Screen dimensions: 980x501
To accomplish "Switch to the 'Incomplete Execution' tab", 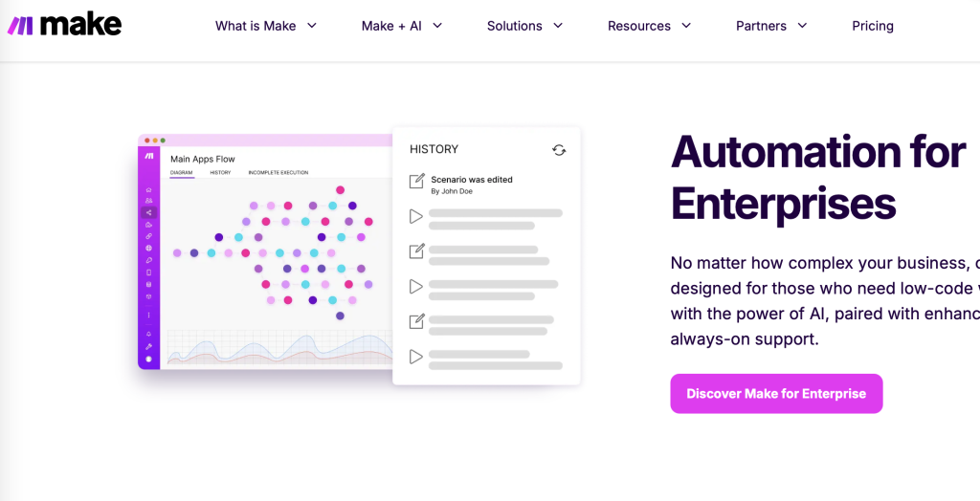I will (x=278, y=173).
